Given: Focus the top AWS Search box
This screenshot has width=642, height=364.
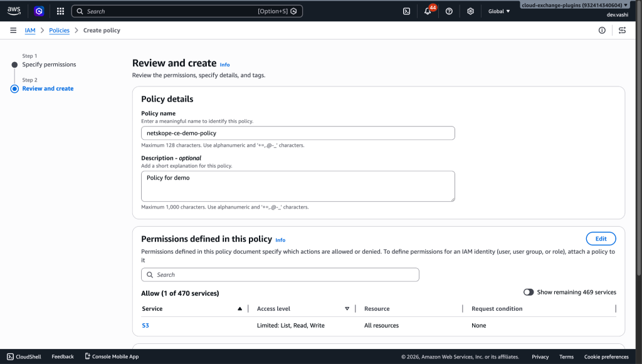Looking at the screenshot, I should (187, 11).
